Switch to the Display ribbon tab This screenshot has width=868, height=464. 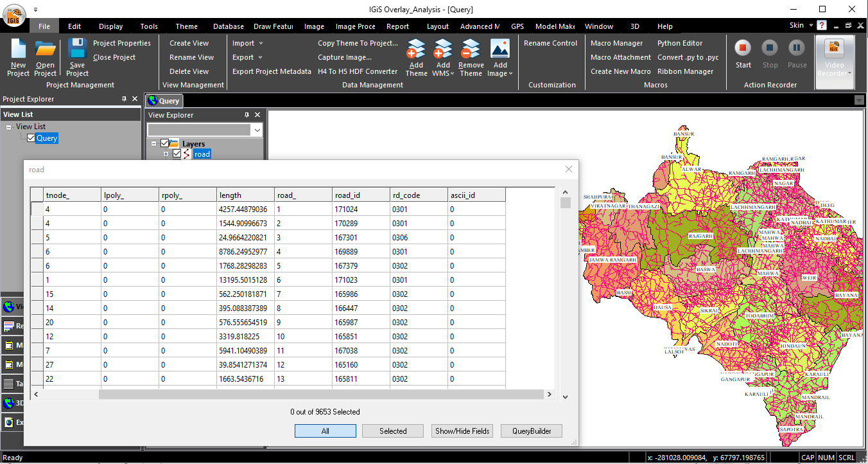click(x=111, y=26)
